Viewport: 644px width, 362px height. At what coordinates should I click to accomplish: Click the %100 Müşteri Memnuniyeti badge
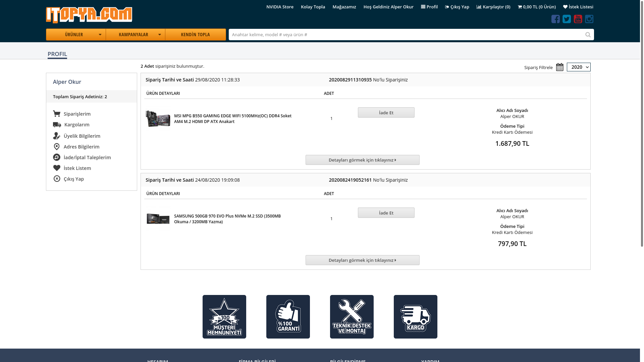coord(224,317)
